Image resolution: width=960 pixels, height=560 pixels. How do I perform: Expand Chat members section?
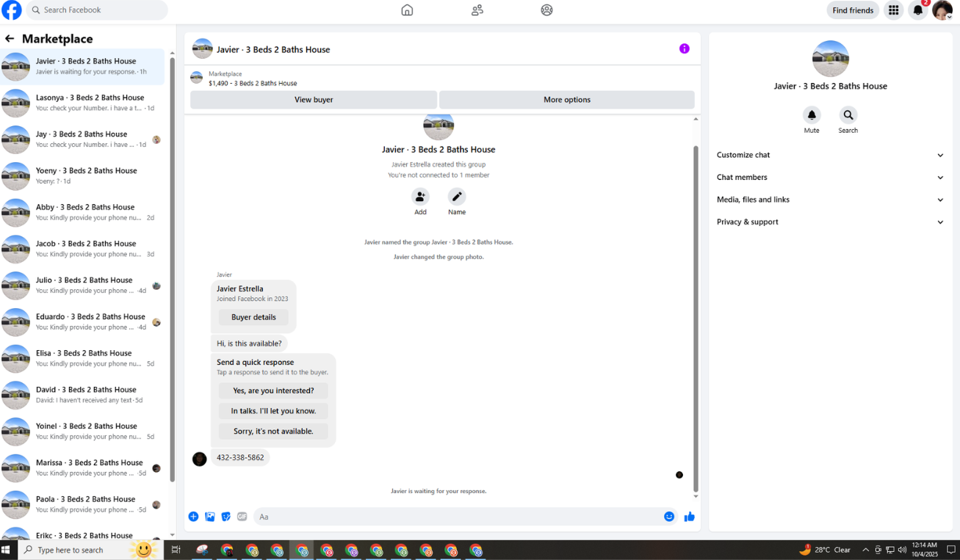(831, 178)
